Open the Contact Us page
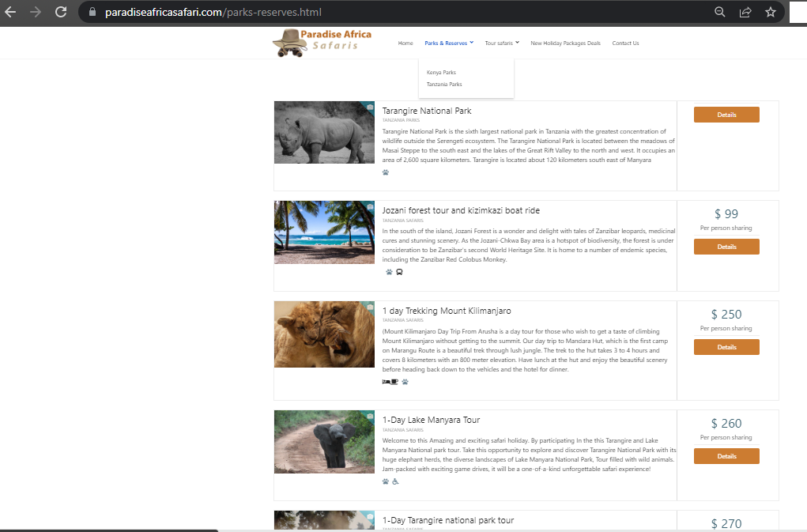 point(625,43)
